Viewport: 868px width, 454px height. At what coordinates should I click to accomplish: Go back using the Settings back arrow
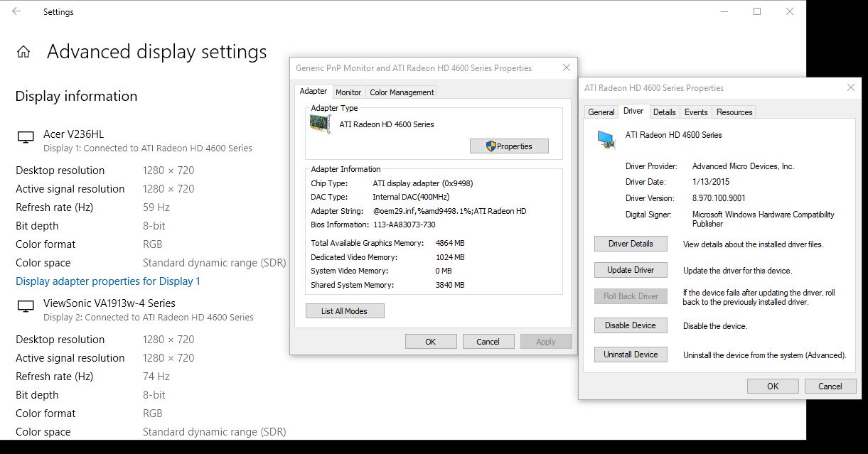pyautogui.click(x=16, y=11)
